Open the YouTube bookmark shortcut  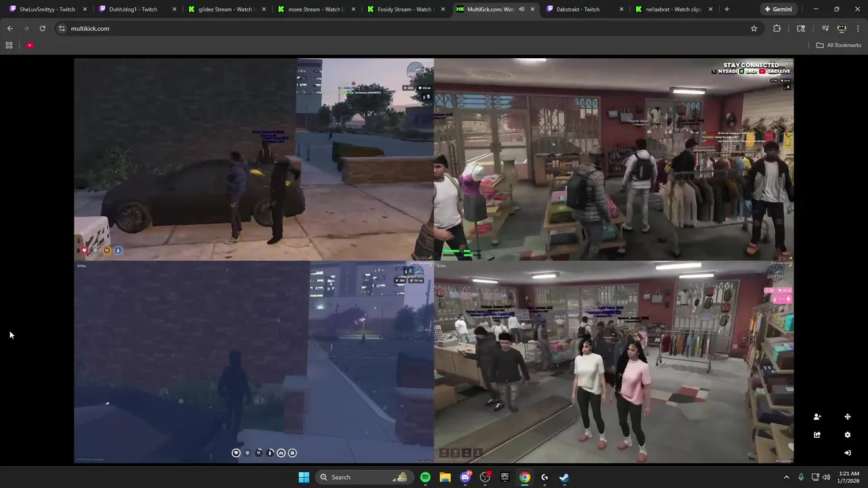(30, 45)
